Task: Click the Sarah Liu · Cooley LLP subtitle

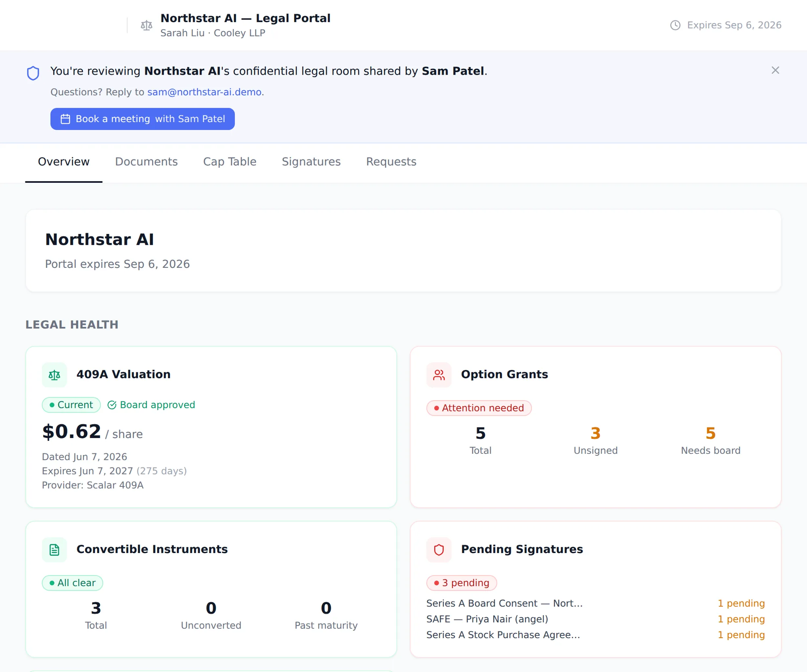Action: coord(213,33)
